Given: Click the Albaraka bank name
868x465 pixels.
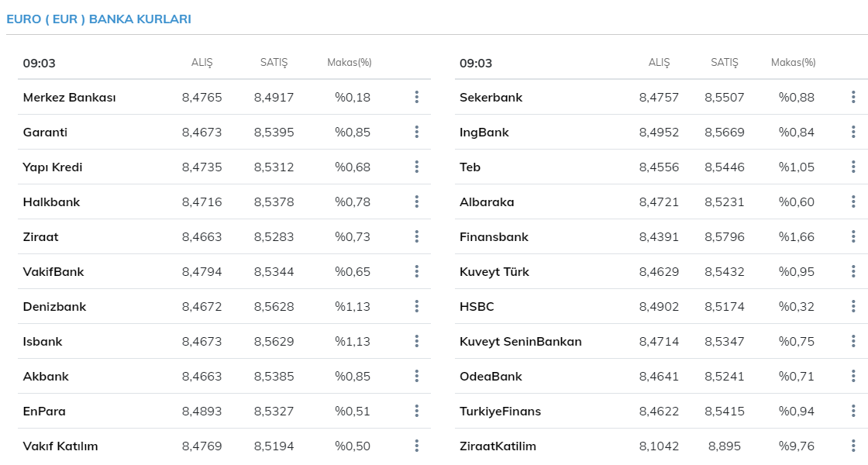Looking at the screenshot, I should click(x=487, y=202).
